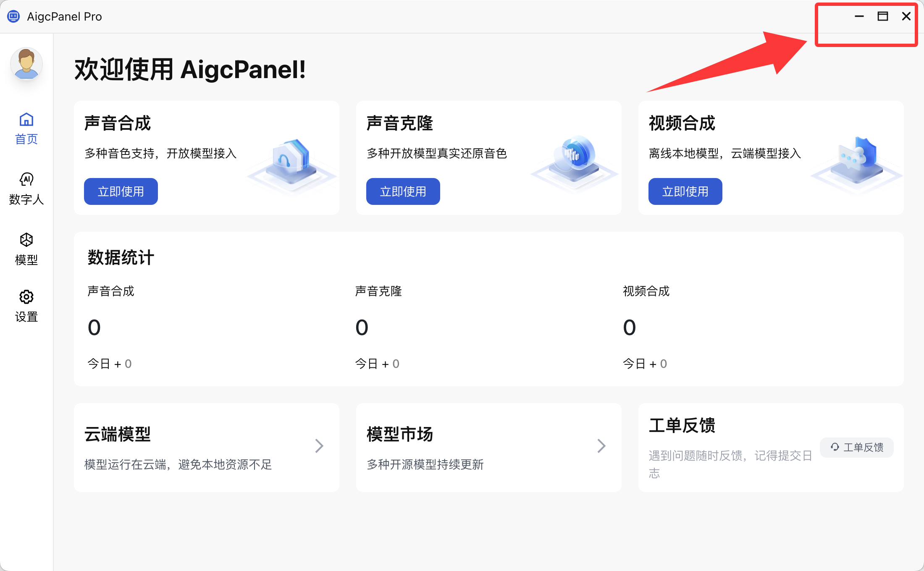Open the 云端模型 card title
The image size is (924, 571).
118,434
